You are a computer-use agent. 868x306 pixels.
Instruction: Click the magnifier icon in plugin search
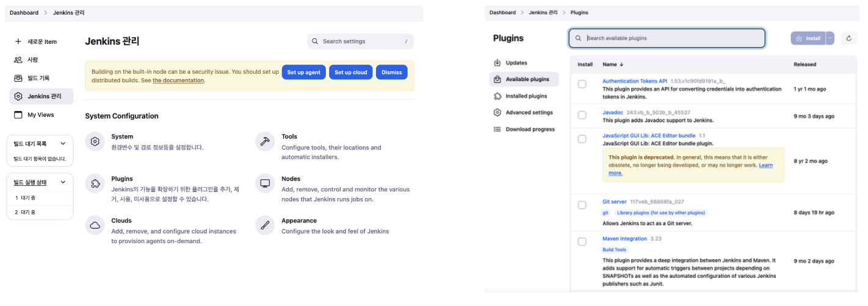coord(577,38)
